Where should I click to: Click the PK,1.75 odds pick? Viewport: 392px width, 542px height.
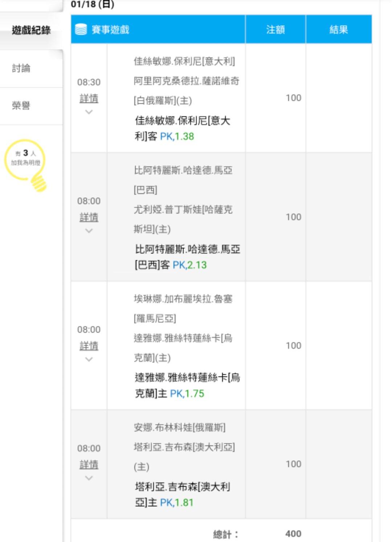187,394
